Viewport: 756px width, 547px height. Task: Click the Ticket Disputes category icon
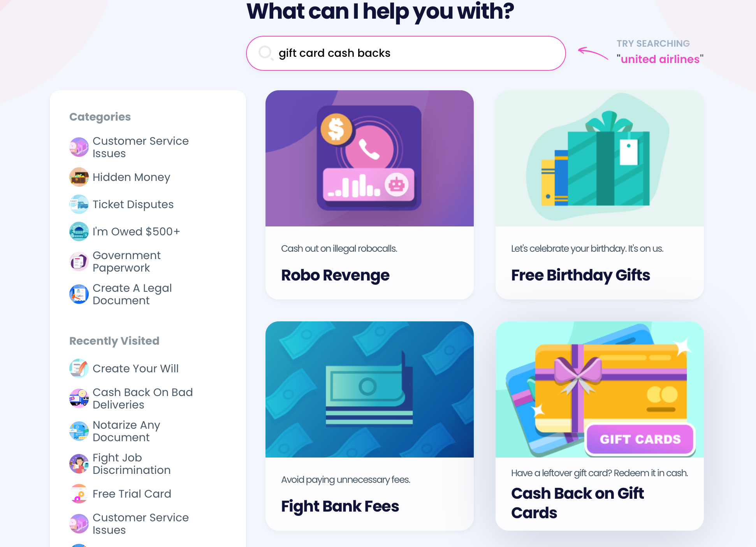click(x=79, y=204)
